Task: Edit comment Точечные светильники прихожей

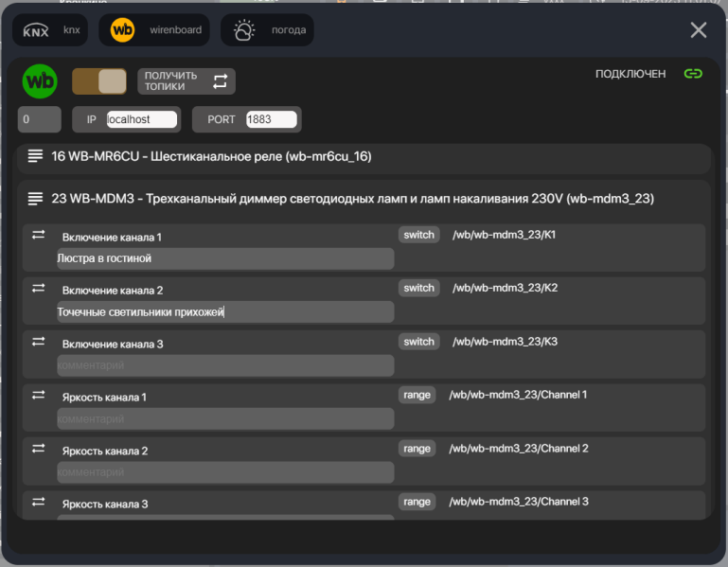Action: coord(225,312)
